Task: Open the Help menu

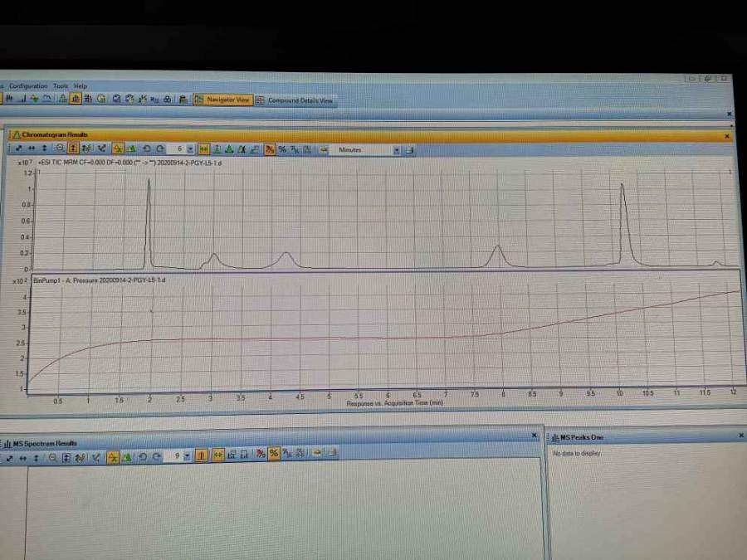Action: click(81, 86)
